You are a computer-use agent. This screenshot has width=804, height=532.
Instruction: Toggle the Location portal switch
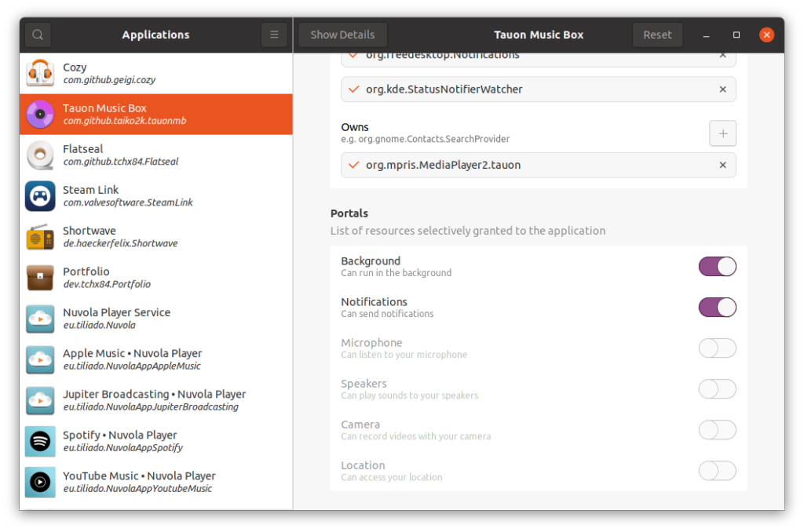point(717,471)
